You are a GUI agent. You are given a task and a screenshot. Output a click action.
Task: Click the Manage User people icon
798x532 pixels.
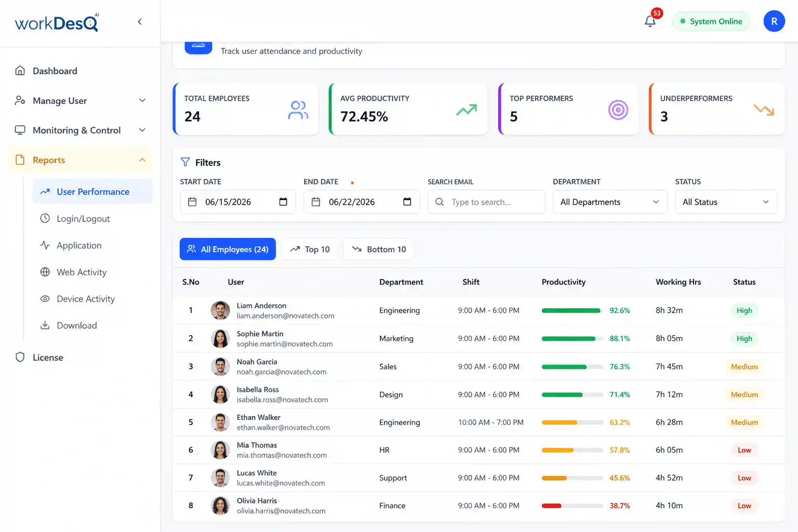[x=20, y=100]
